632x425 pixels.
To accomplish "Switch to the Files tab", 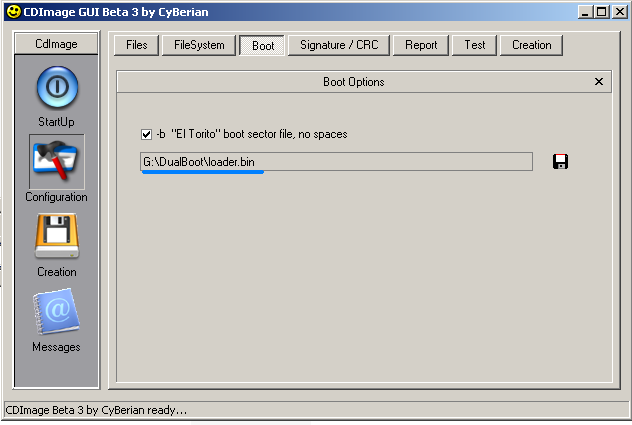I will tap(137, 45).
